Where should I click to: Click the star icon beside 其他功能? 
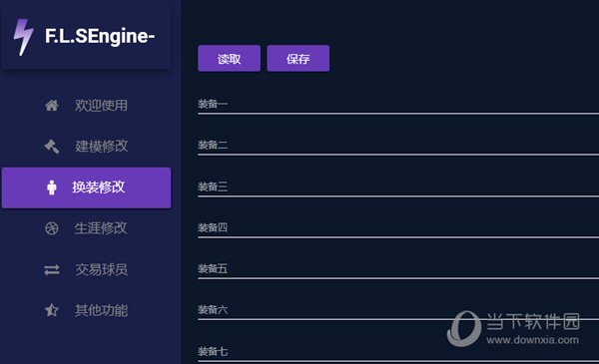(x=52, y=310)
